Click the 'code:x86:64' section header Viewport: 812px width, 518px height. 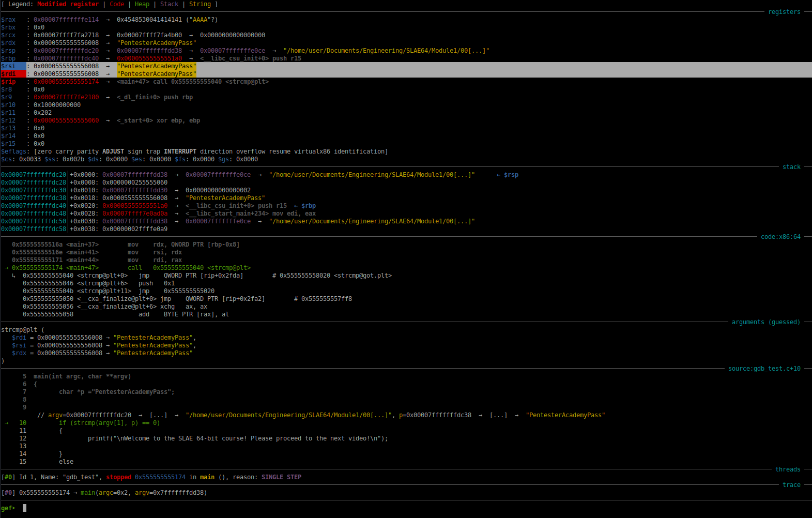coord(780,237)
